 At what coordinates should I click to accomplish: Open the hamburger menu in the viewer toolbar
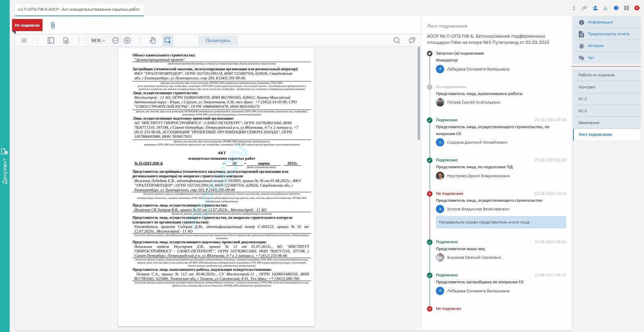[x=24, y=40]
